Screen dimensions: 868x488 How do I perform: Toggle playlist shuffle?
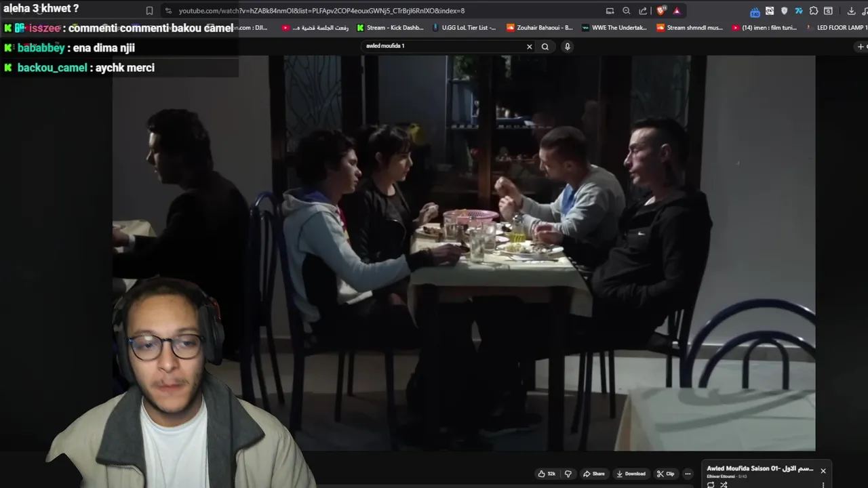724,485
